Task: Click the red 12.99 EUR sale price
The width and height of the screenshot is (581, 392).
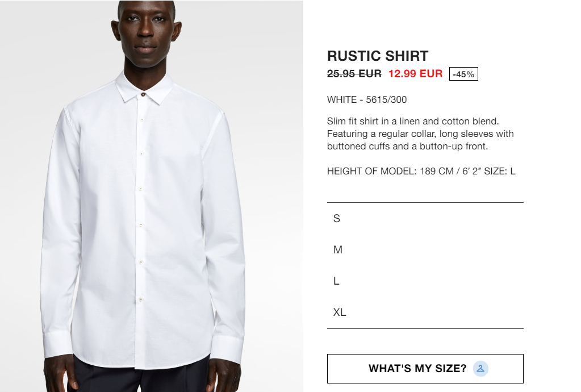Action: click(x=415, y=74)
